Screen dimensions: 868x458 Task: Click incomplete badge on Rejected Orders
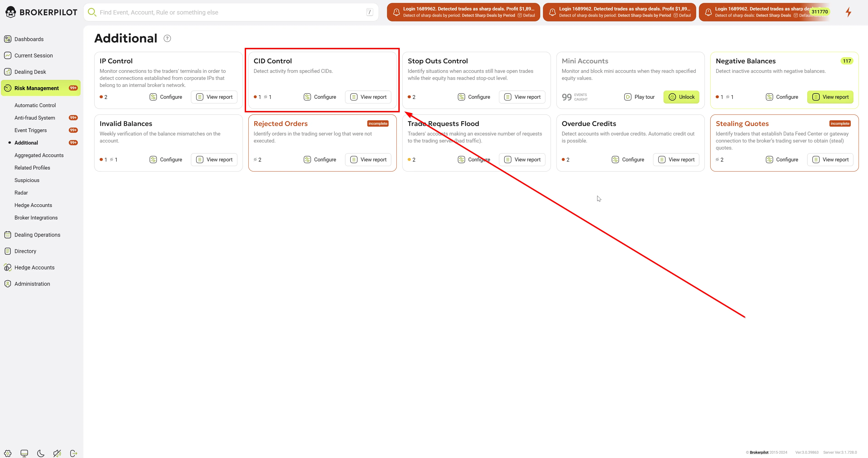tap(378, 124)
